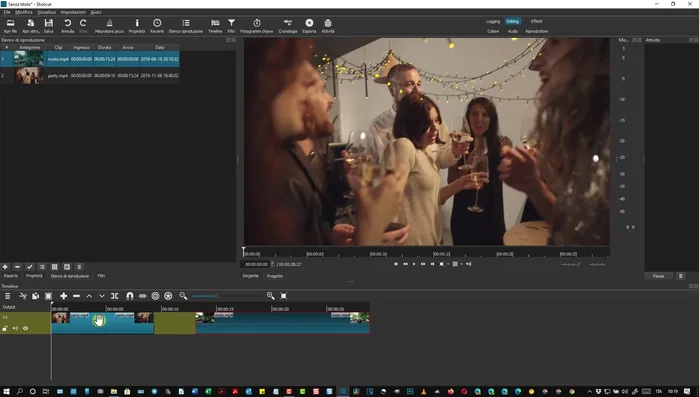
Task: Undo last action with Annulla
Action: coord(67,26)
